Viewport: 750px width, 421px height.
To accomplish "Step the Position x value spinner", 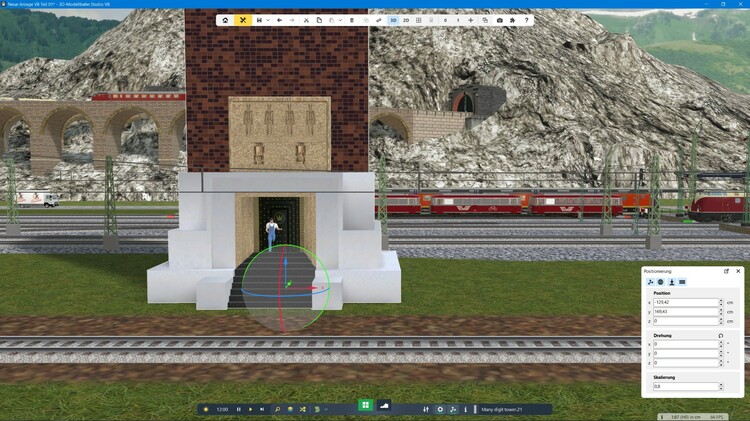I will (721, 302).
